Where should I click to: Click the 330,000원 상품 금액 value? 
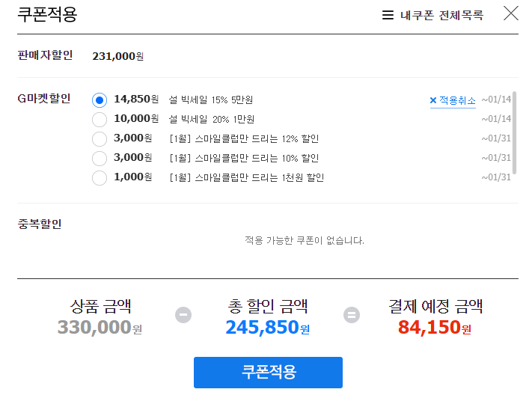coord(100,327)
